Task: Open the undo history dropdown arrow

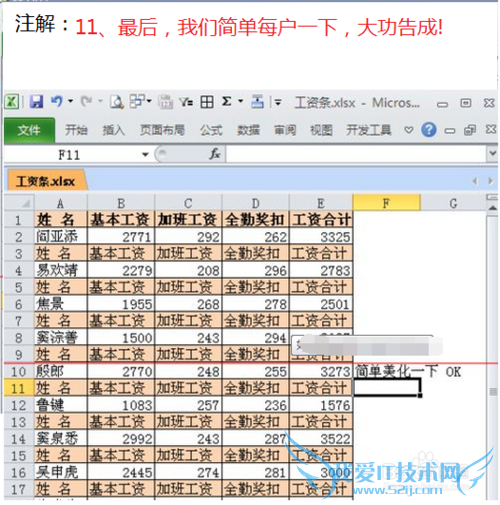Action: click(71, 101)
